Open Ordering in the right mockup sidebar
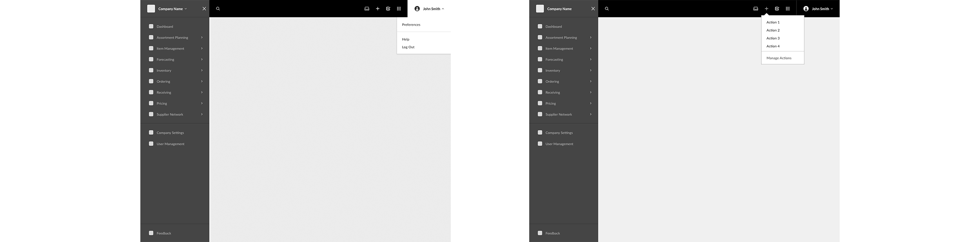980x242 pixels. click(552, 81)
